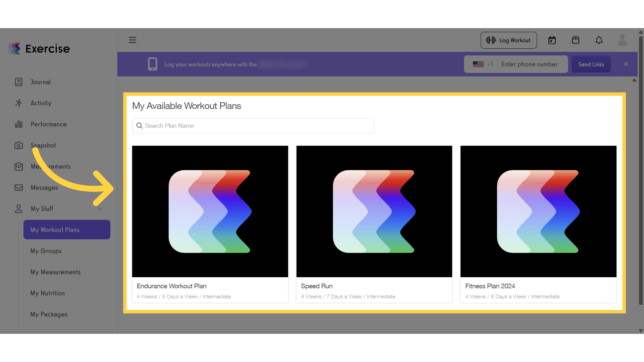
Task: Click the Snapshot camera icon
Action: click(x=19, y=145)
